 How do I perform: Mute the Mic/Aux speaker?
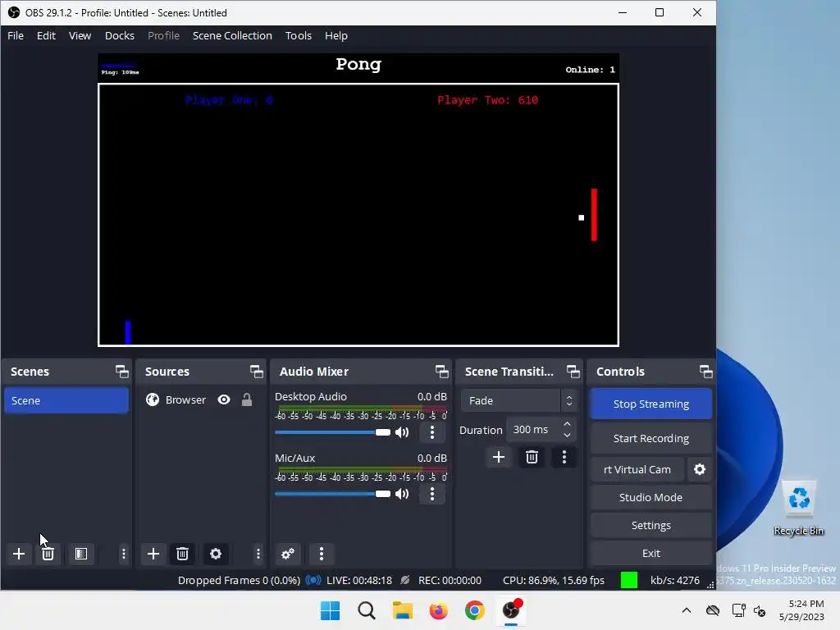402,494
